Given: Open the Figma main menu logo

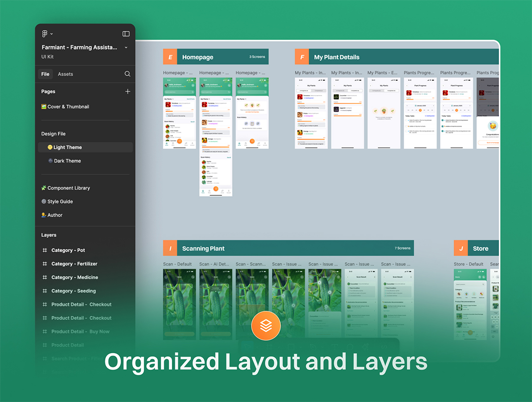Looking at the screenshot, I should point(45,33).
